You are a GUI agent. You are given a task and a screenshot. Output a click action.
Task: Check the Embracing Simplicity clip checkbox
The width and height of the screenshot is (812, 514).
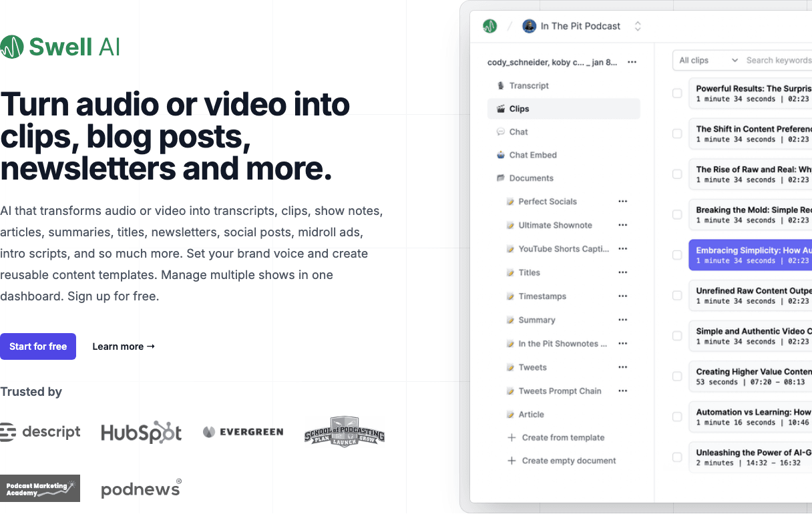point(677,255)
